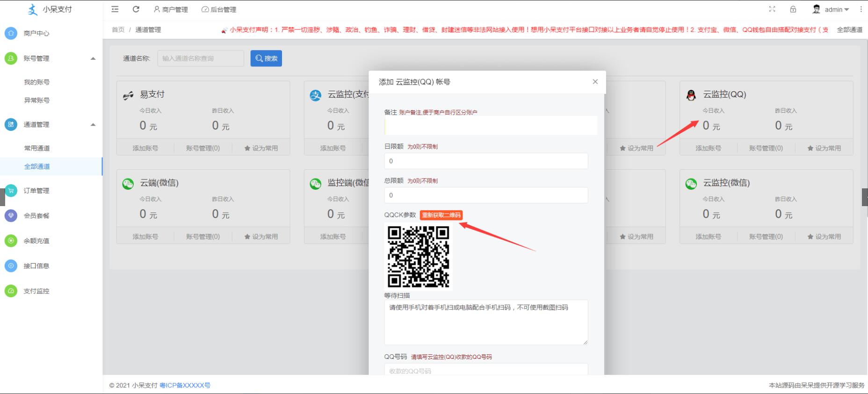Click the 日限额 input field
The height and width of the screenshot is (394, 868).
pyautogui.click(x=486, y=161)
